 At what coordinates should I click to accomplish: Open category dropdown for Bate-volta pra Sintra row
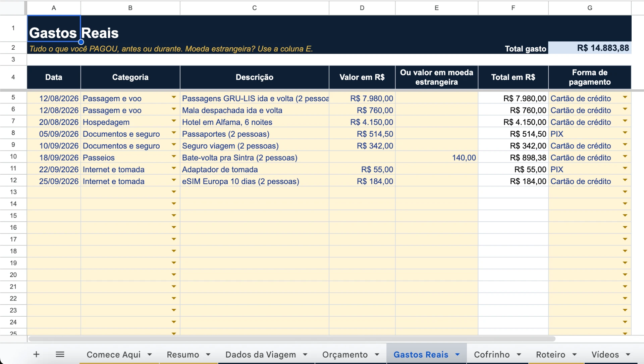(x=174, y=156)
